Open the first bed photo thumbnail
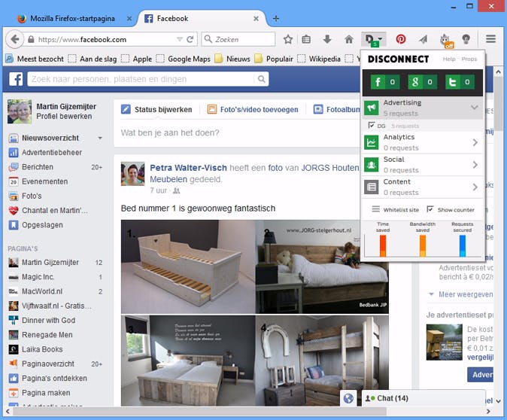The image size is (507, 420). pos(188,266)
